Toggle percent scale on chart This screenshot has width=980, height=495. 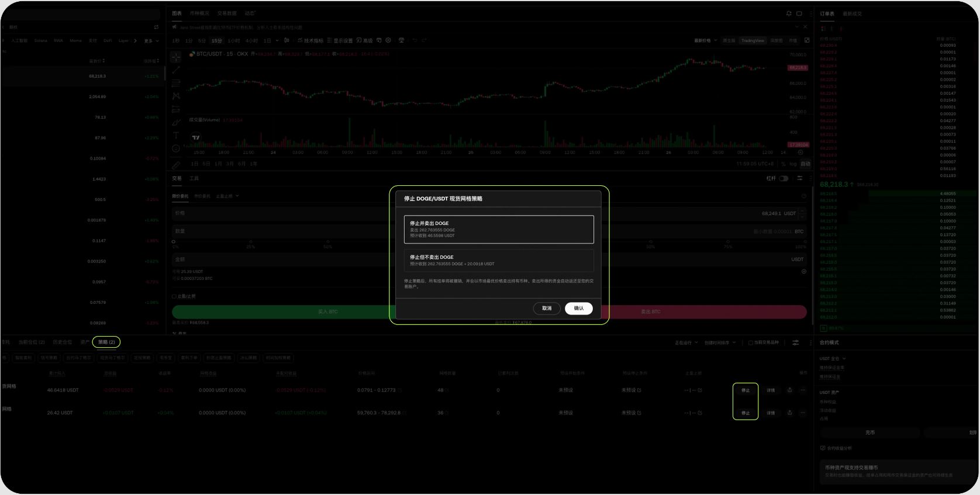tap(784, 164)
